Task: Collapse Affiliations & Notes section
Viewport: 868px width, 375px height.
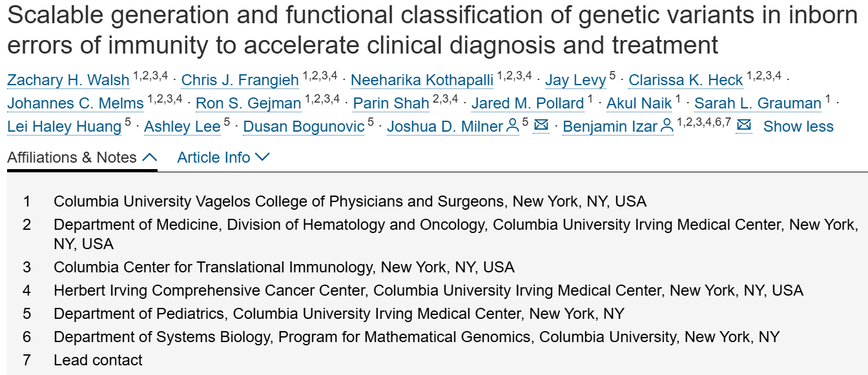Action: click(x=82, y=157)
